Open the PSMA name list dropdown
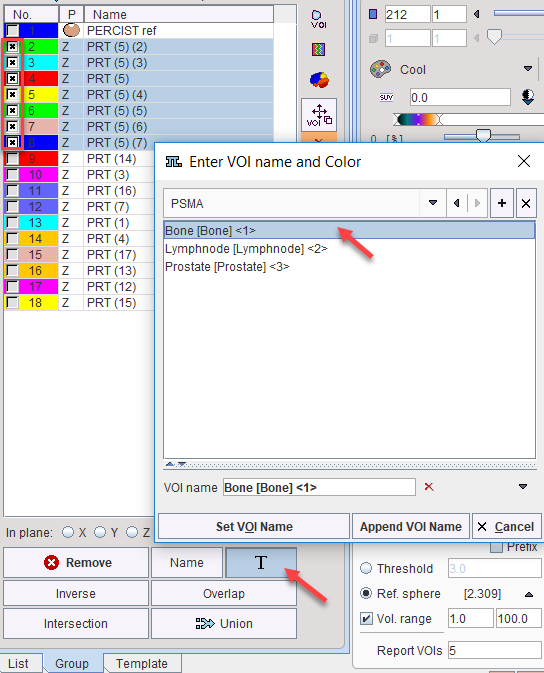 [x=433, y=203]
